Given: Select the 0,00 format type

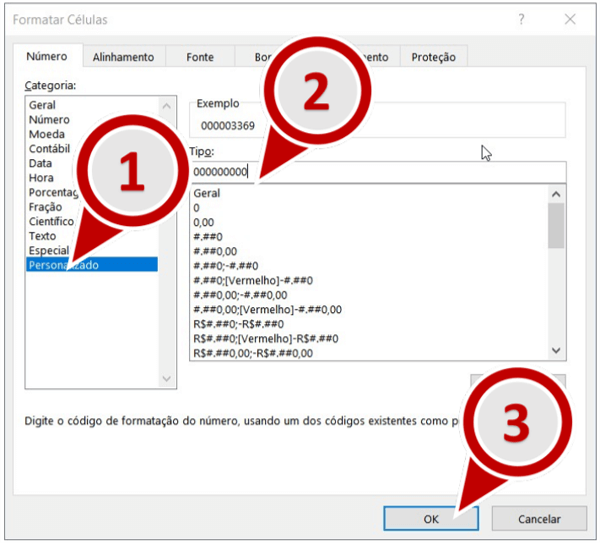Looking at the screenshot, I should (x=204, y=222).
